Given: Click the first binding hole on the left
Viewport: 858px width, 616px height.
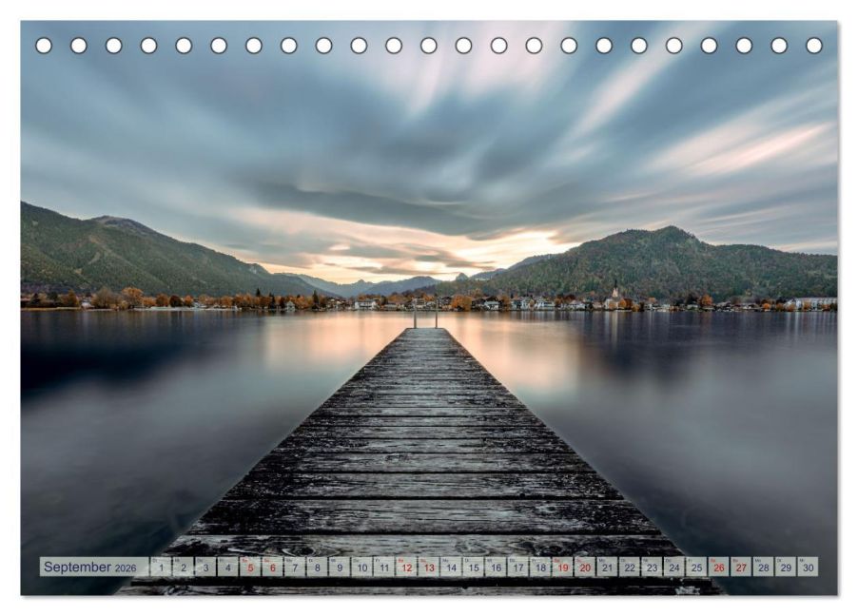Looking at the screenshot, I should tap(44, 46).
